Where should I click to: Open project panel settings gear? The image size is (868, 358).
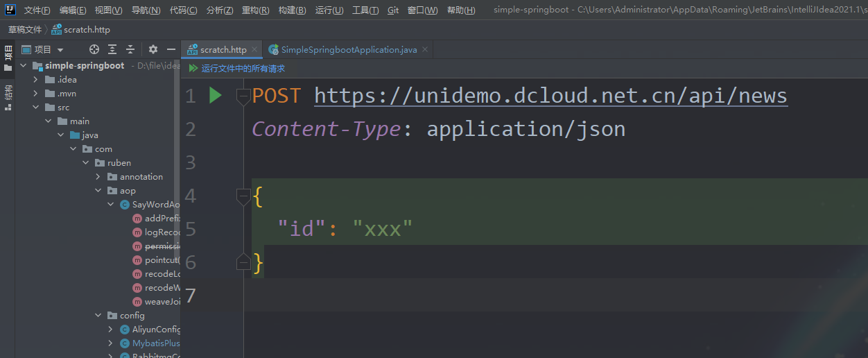(x=153, y=49)
